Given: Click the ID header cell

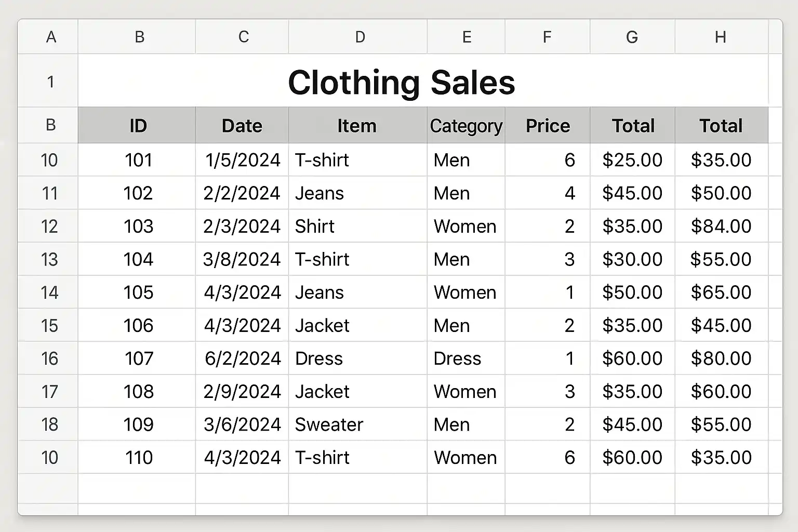Looking at the screenshot, I should [138, 126].
